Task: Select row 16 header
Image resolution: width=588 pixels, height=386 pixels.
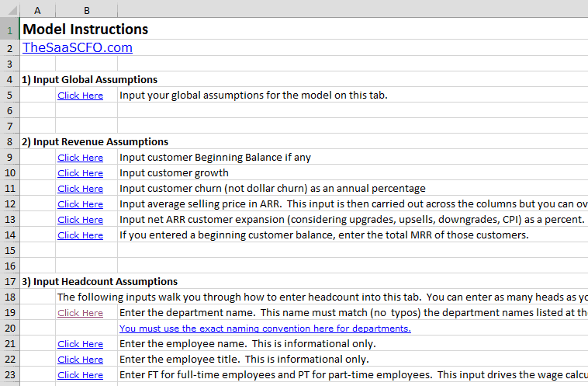Action: [10, 266]
